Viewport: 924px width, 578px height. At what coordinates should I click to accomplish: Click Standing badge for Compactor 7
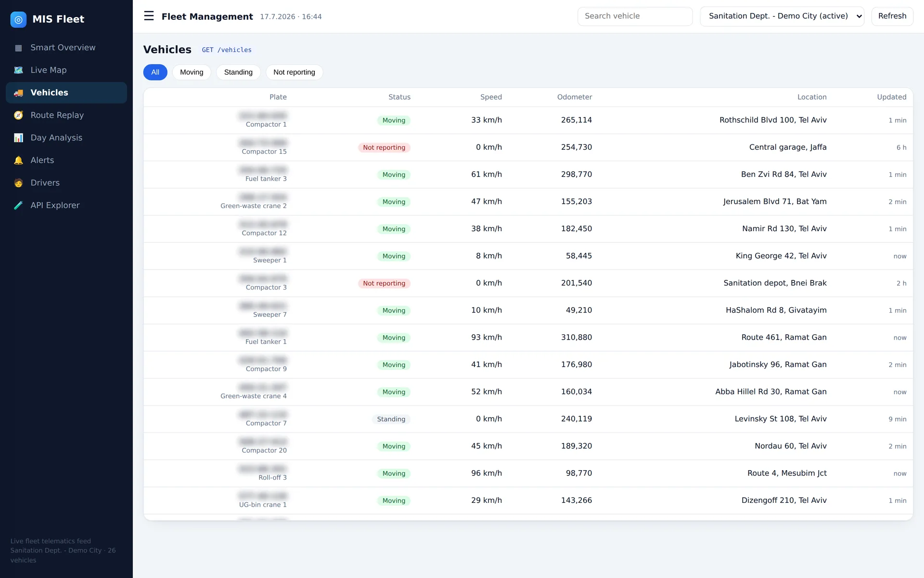coord(391,419)
